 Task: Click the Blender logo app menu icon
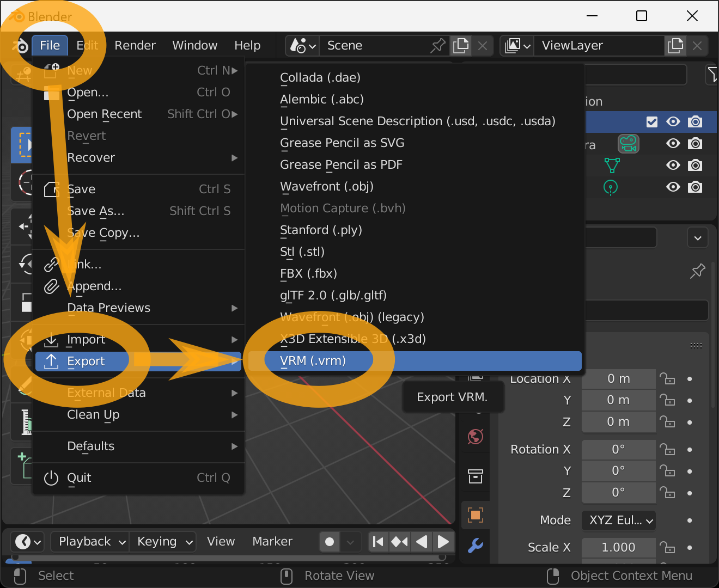coord(20,46)
